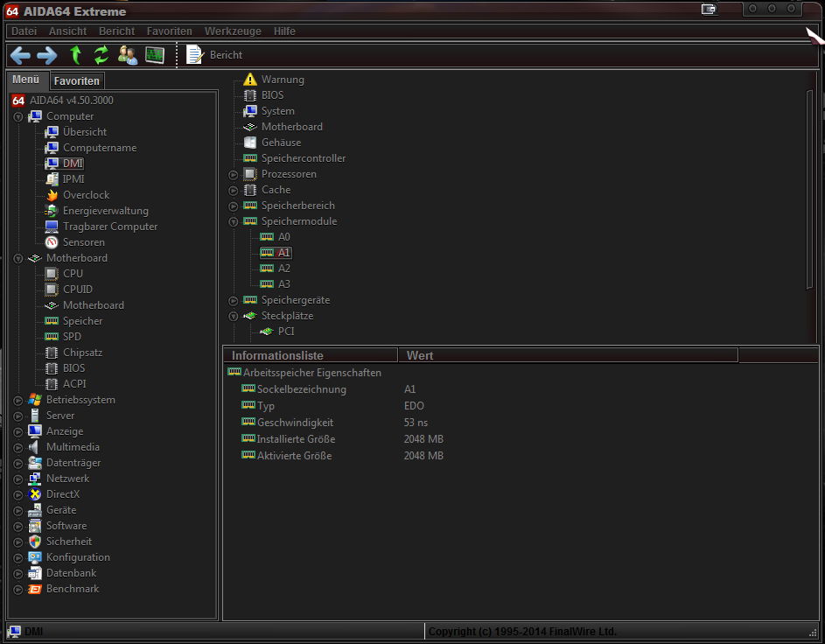Click the Informationsliste column header

point(311,355)
